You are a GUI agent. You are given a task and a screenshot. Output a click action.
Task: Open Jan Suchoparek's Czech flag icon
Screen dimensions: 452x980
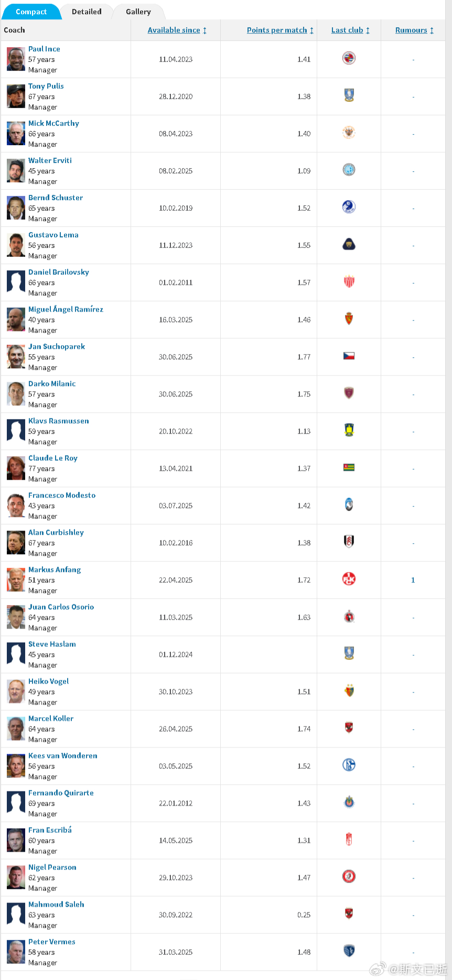(349, 356)
